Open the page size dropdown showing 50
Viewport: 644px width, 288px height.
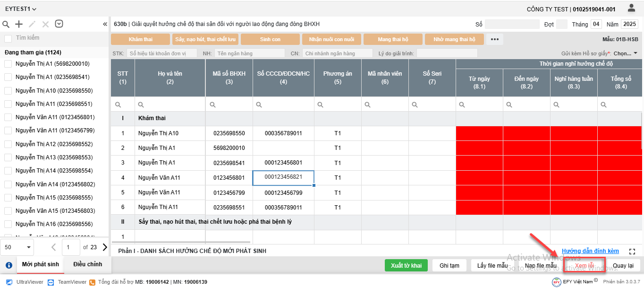tap(17, 247)
